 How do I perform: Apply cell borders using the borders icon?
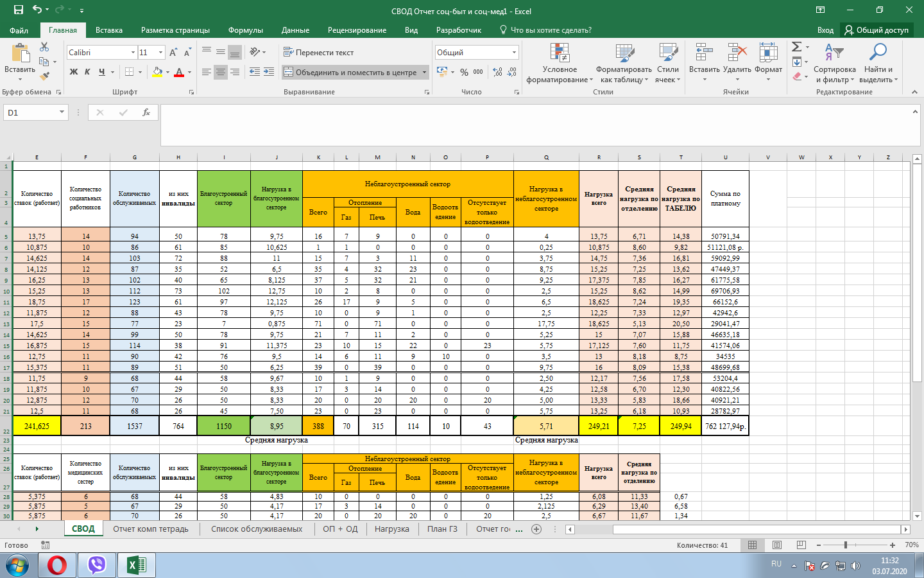pyautogui.click(x=130, y=72)
